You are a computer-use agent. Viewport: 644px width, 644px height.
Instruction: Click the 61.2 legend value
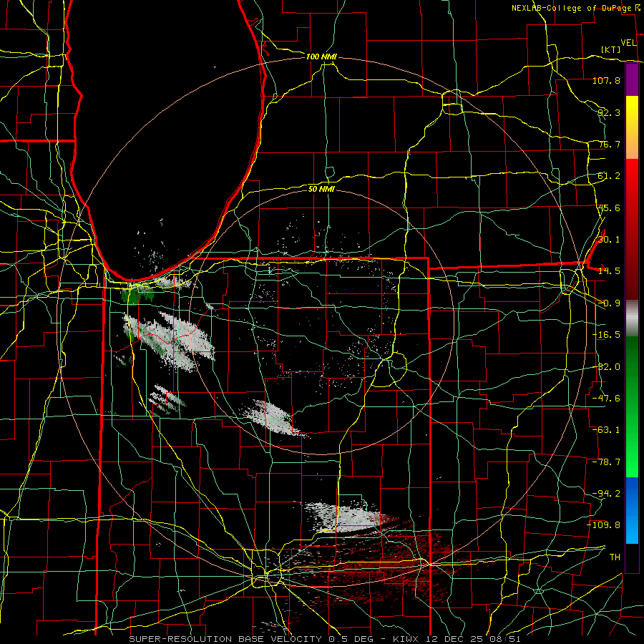pos(609,176)
